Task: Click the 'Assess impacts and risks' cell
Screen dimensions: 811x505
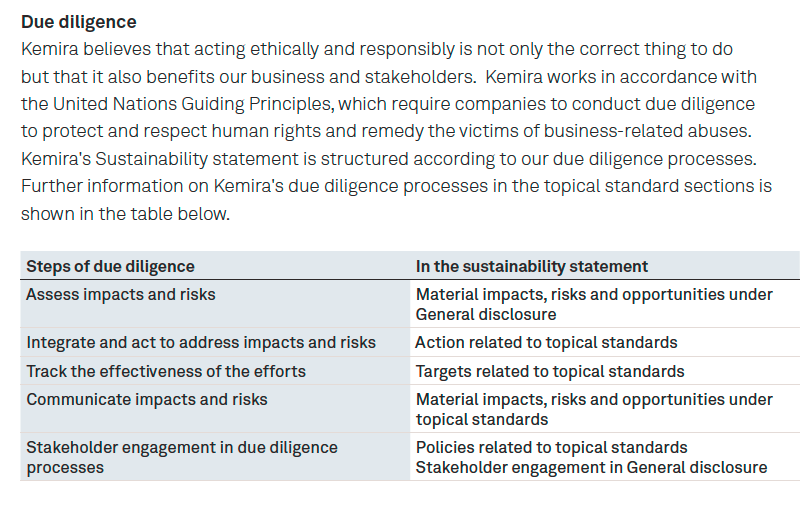Action: [x=215, y=304]
